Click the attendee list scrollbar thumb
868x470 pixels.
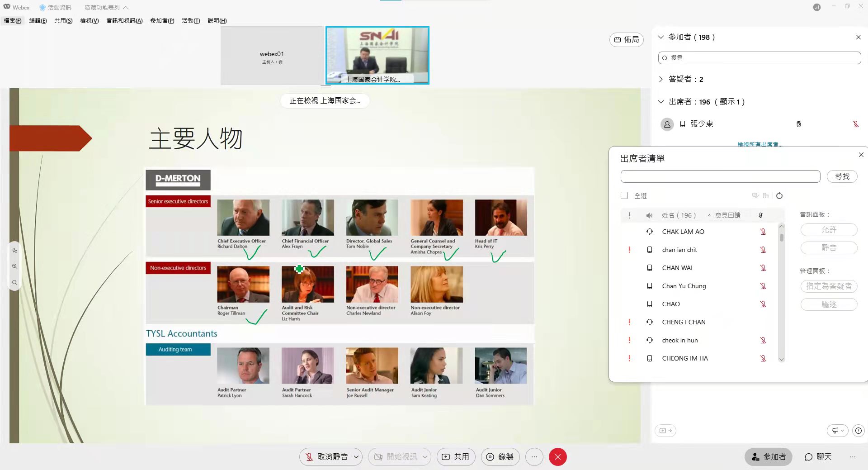coord(782,237)
